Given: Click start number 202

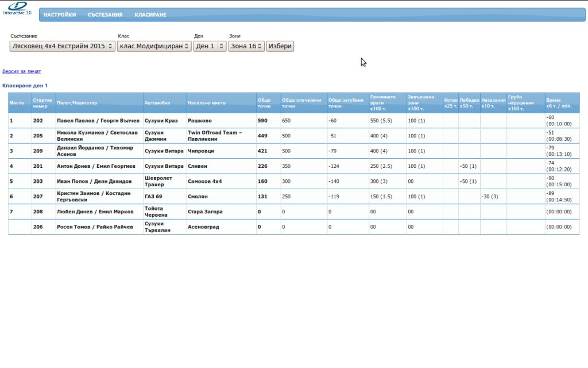Looking at the screenshot, I should (x=38, y=121).
